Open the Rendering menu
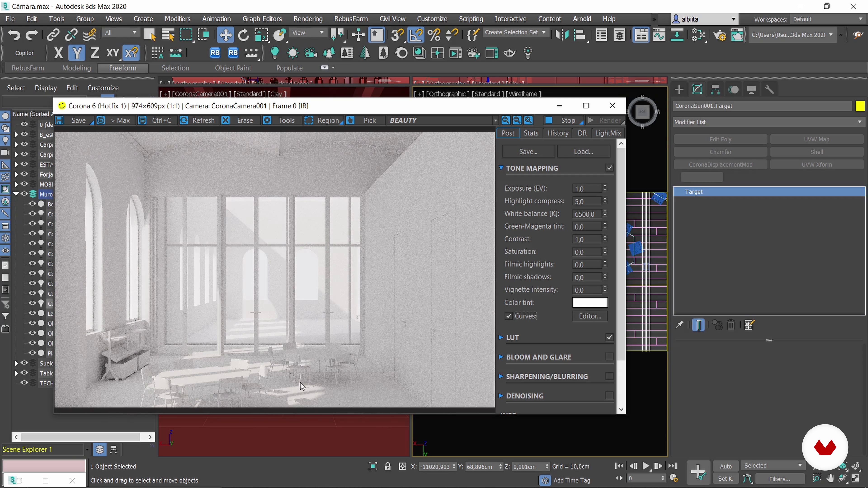The width and height of the screenshot is (868, 488). [x=308, y=19]
